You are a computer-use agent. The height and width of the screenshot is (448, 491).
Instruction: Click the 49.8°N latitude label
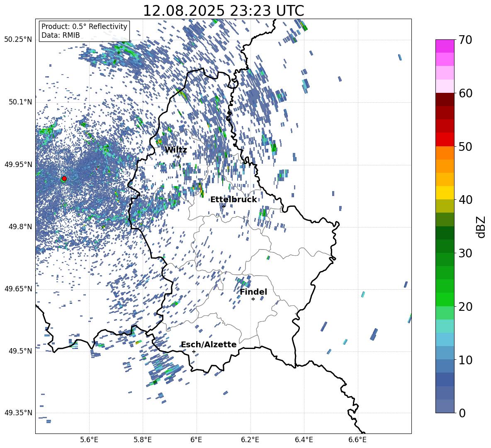point(20,227)
